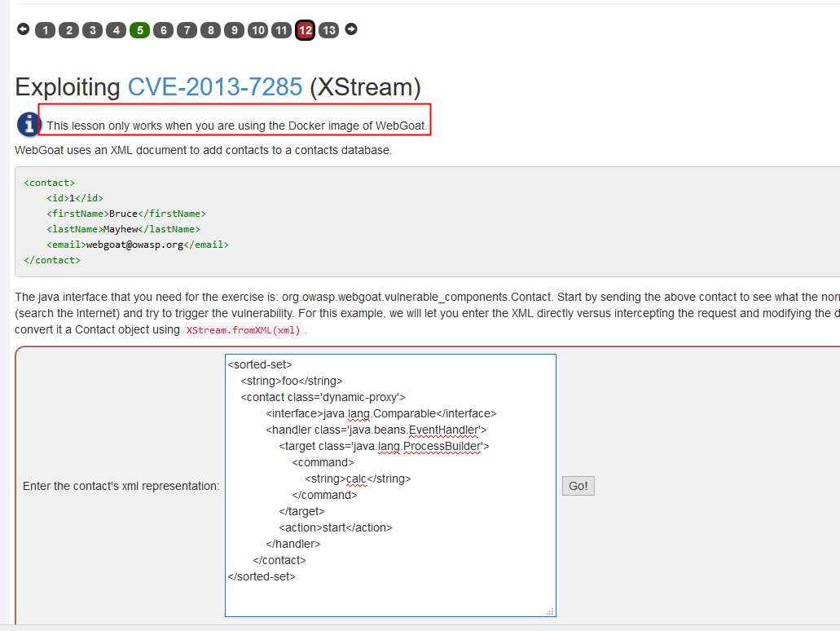Click the id 1 line in code sample
Screen dimensions: 840x631
(75, 198)
